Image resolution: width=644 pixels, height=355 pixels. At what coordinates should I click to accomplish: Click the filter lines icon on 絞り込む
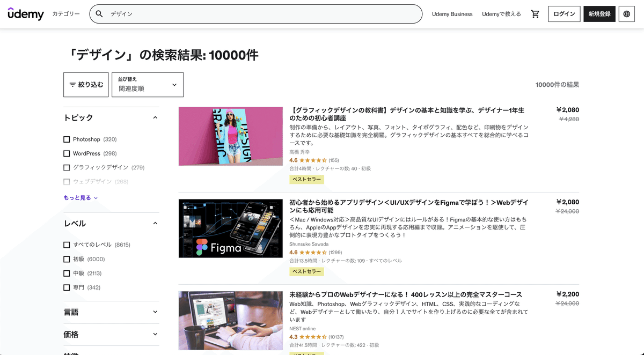(72, 85)
